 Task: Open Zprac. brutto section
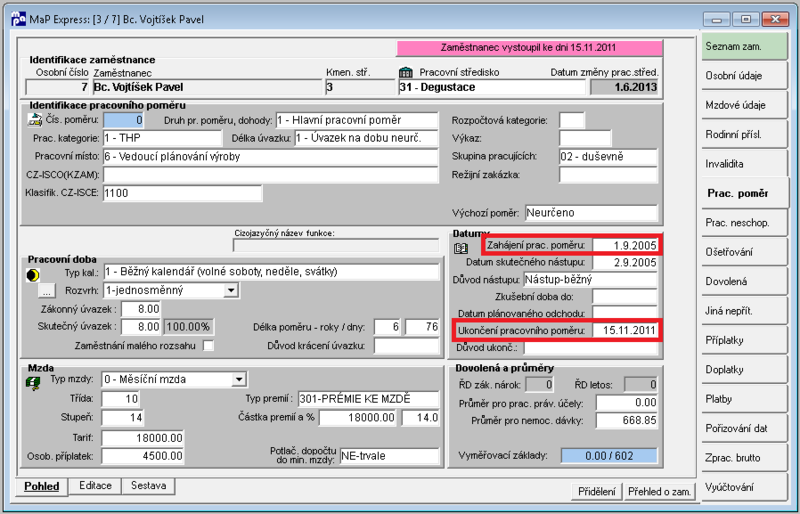[x=744, y=458]
